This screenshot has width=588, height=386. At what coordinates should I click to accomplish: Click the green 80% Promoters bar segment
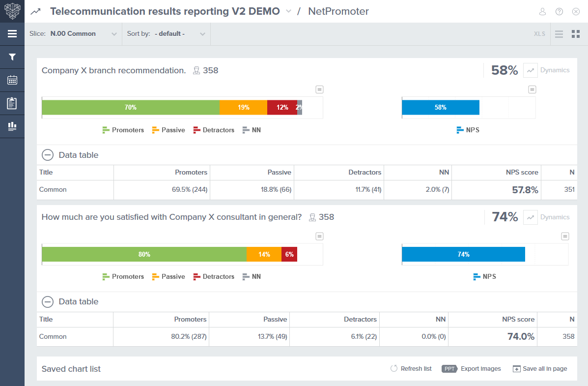click(144, 254)
